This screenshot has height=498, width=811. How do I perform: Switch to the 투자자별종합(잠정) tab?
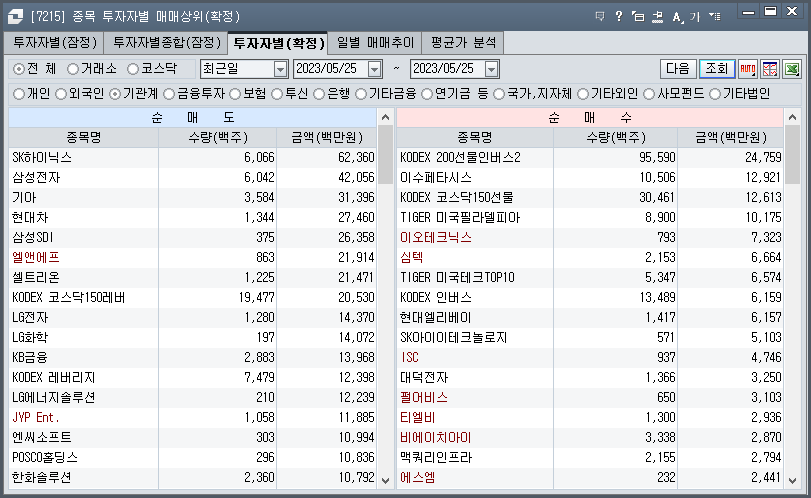[166, 43]
